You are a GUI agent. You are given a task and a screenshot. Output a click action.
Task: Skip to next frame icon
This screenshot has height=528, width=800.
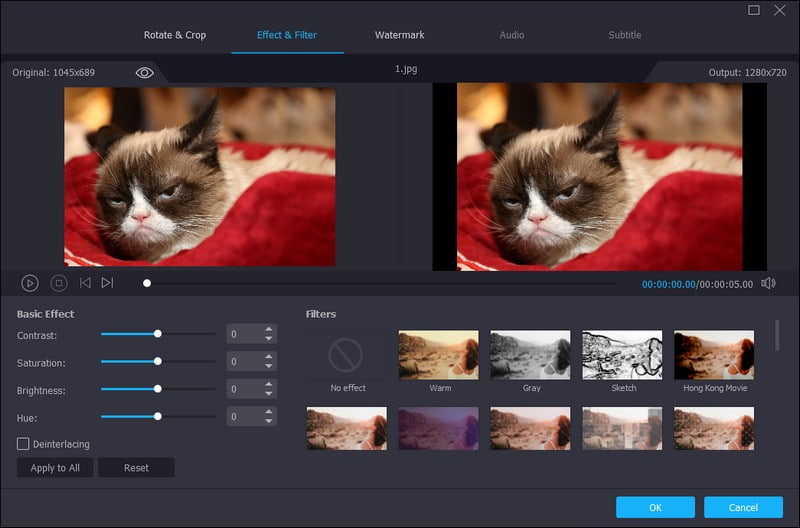tap(107, 283)
